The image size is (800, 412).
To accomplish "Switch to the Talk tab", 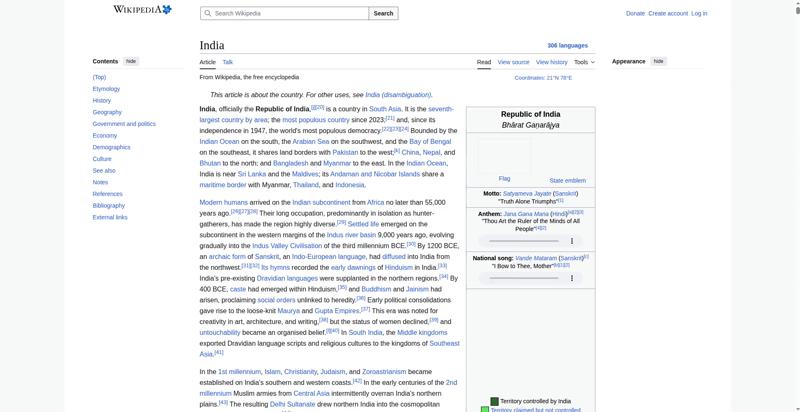I will 228,62.
